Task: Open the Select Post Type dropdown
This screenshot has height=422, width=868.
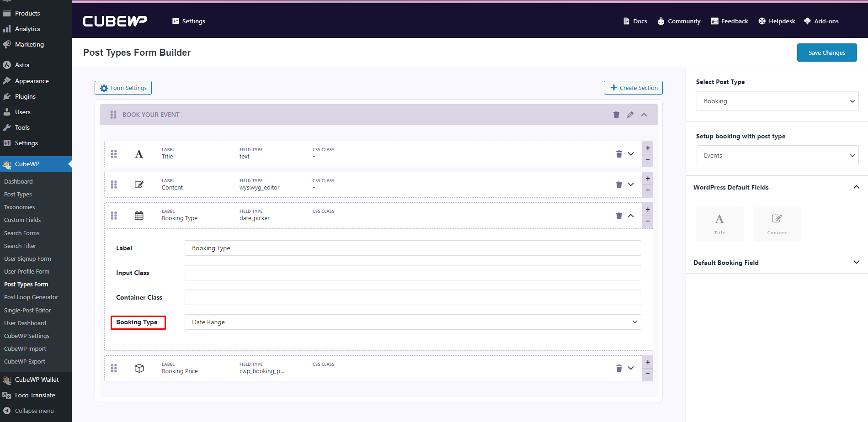Action: click(777, 101)
